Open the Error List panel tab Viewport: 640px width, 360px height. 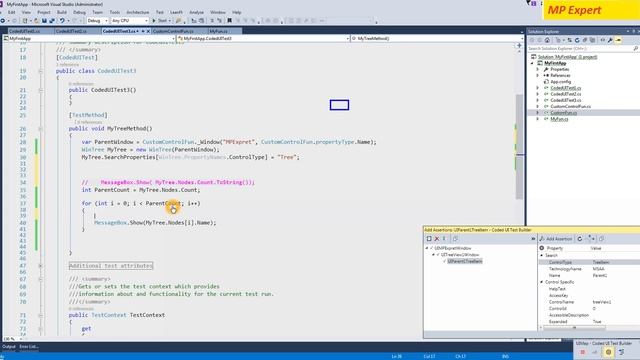[29, 347]
